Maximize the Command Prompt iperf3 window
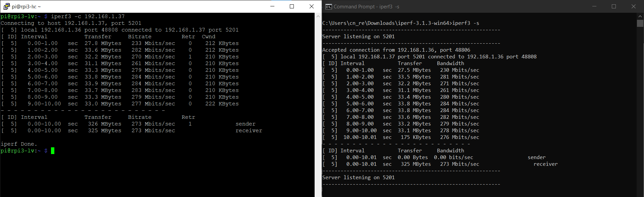644x197 pixels. pos(614,6)
